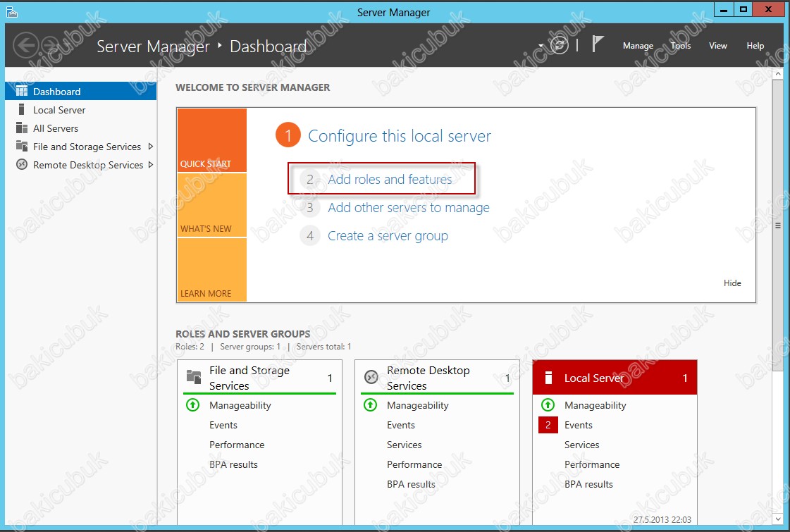Open the Tools menu

[681, 45]
